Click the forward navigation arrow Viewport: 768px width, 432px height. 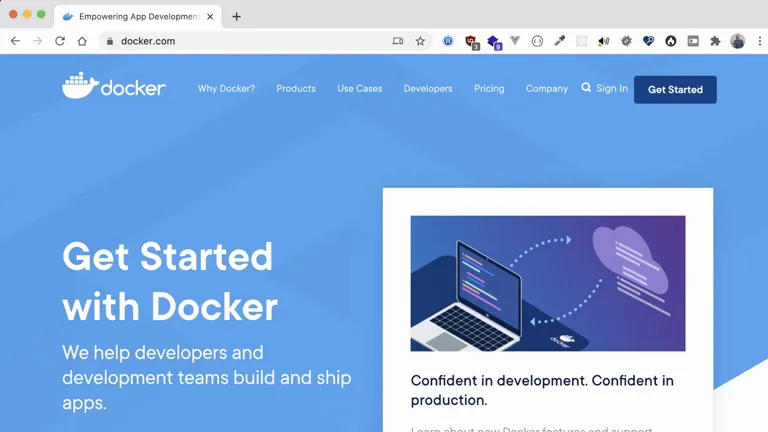point(38,41)
